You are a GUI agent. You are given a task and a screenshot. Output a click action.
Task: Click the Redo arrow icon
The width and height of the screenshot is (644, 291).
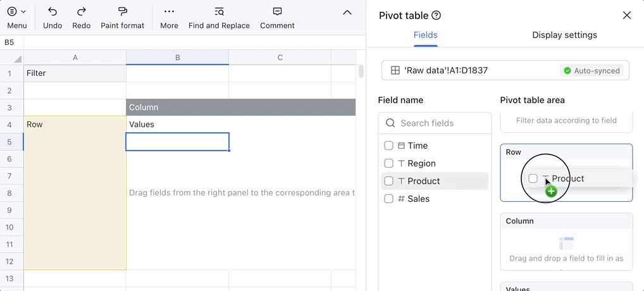click(82, 12)
